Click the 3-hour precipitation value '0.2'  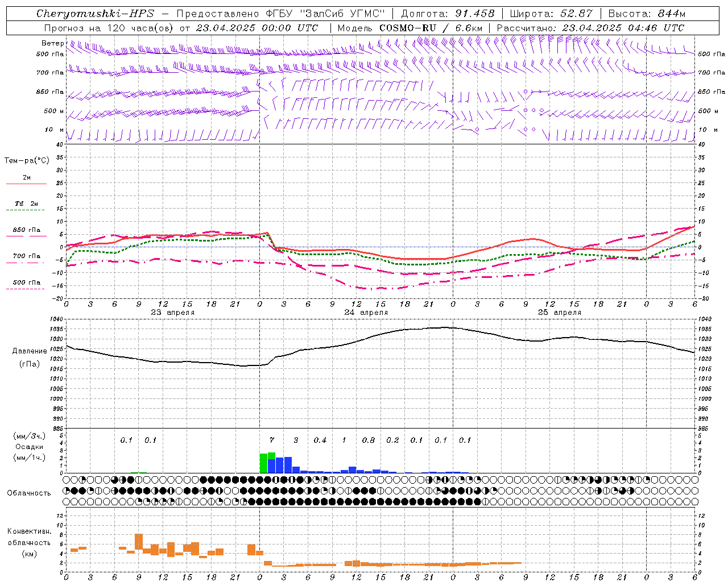click(392, 440)
